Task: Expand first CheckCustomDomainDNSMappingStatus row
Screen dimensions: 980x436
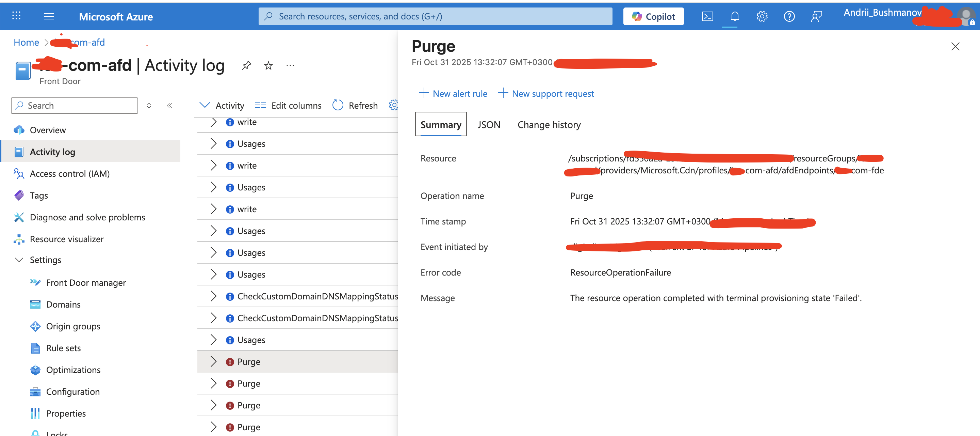Action: (x=213, y=296)
